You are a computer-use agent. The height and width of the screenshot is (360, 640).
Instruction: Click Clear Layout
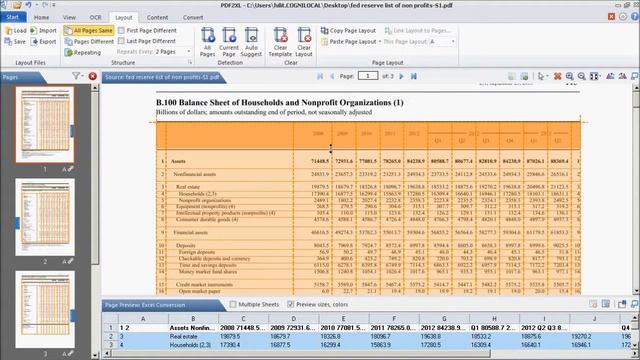[304, 42]
